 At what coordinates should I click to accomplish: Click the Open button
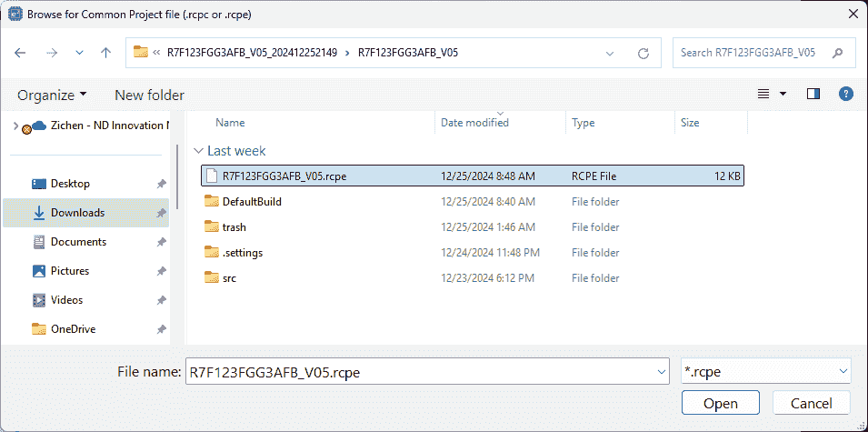pyautogui.click(x=720, y=403)
